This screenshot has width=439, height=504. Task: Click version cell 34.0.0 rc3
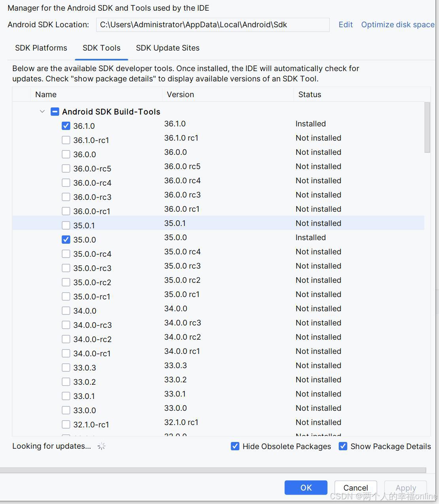pyautogui.click(x=183, y=323)
